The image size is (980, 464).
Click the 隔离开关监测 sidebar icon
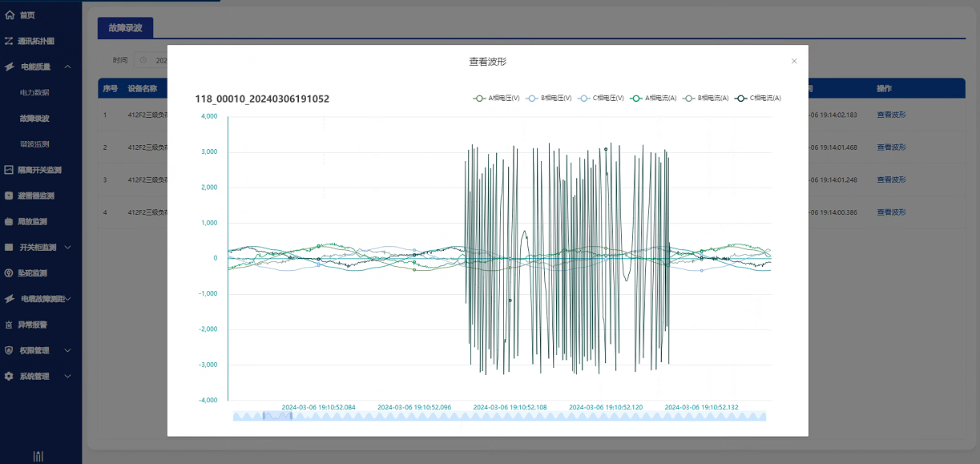[x=10, y=170]
